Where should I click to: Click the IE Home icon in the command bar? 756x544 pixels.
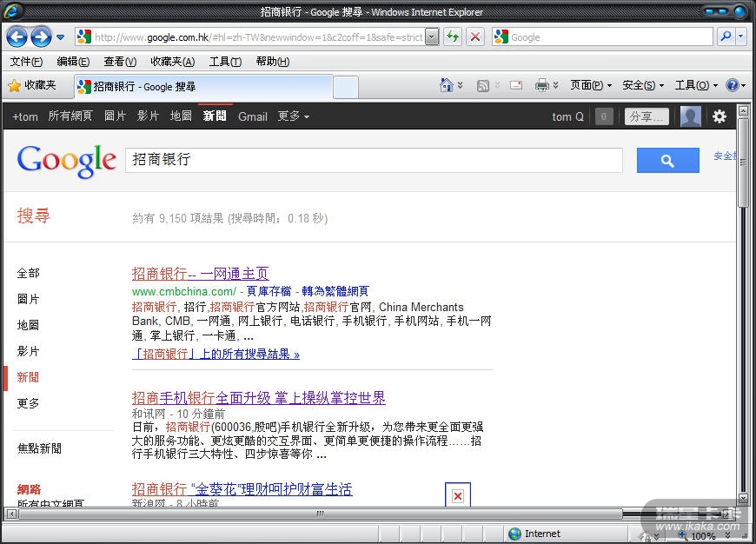coord(447,85)
